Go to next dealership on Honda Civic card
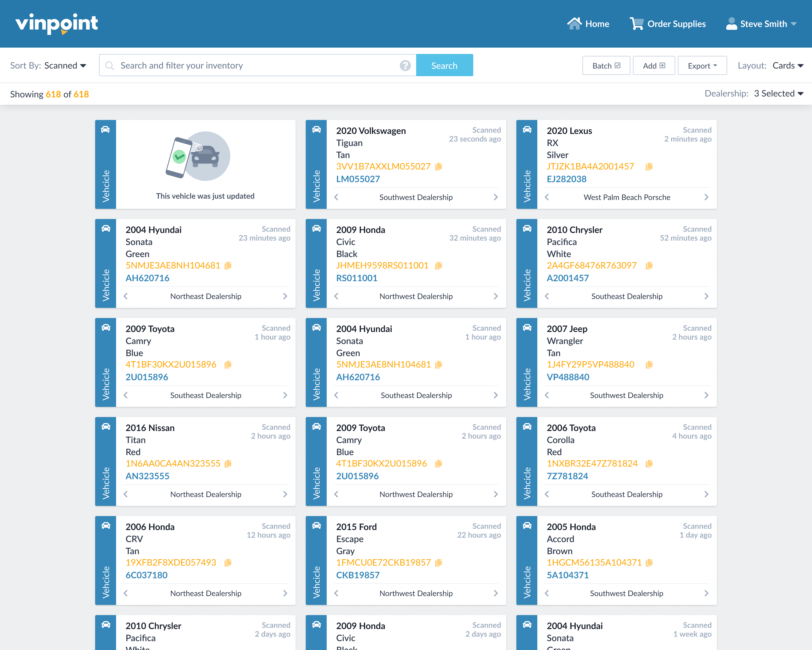 click(x=496, y=296)
